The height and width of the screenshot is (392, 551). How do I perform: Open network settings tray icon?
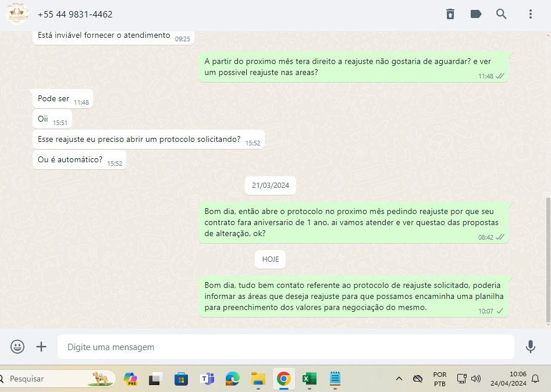click(461, 379)
